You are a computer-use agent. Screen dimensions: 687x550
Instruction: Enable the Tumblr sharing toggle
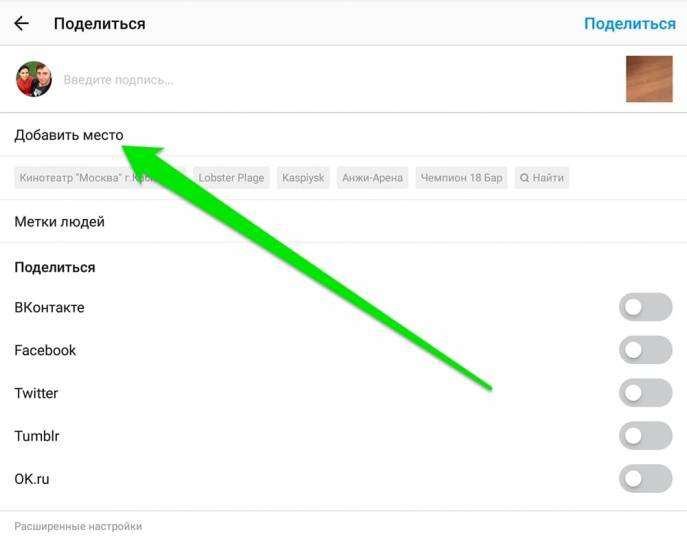(645, 436)
